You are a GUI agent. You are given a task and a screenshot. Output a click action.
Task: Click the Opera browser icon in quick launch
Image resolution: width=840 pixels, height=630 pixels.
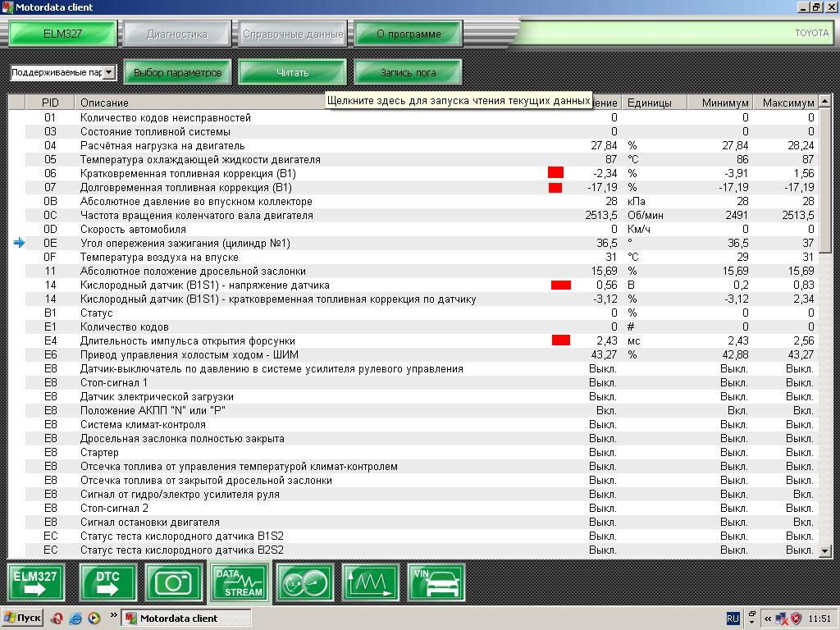pyautogui.click(x=57, y=619)
